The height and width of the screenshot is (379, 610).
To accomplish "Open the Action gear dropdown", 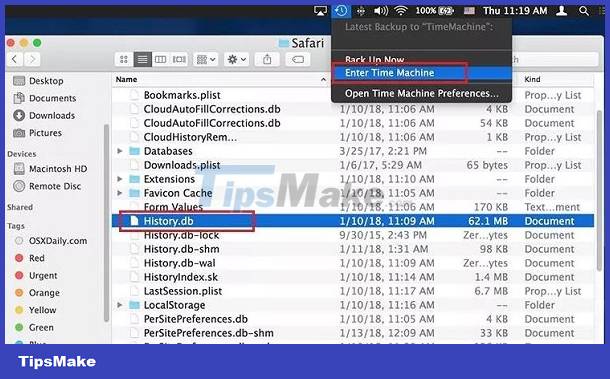I will click(237, 60).
